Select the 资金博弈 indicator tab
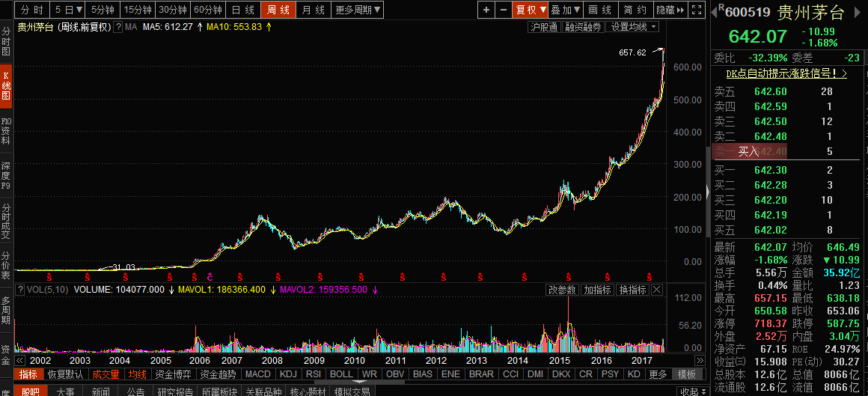This screenshot has width=868, height=396. (x=173, y=374)
